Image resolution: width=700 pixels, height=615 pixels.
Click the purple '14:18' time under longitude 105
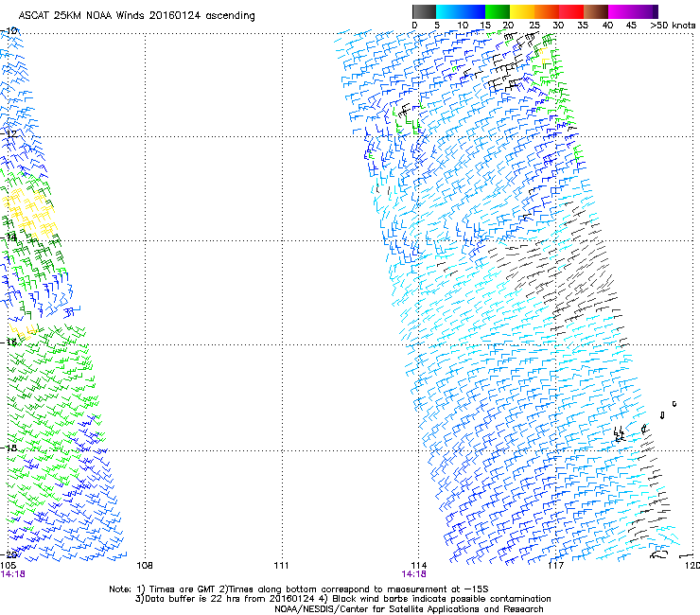[x=13, y=574]
